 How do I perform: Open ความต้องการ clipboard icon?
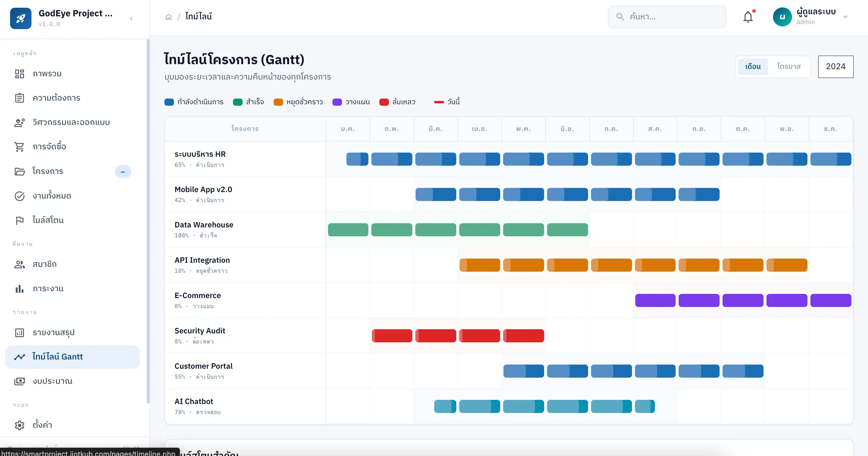(x=20, y=98)
